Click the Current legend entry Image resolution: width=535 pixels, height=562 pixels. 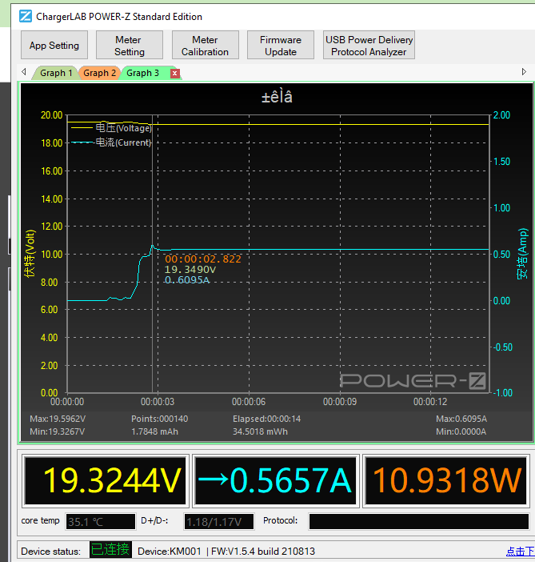(111, 142)
